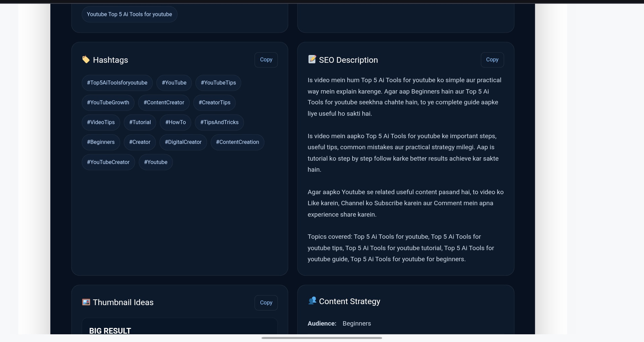Click the Audience value 'Beginners'
Screen dimensions: 644x342
coord(357,324)
